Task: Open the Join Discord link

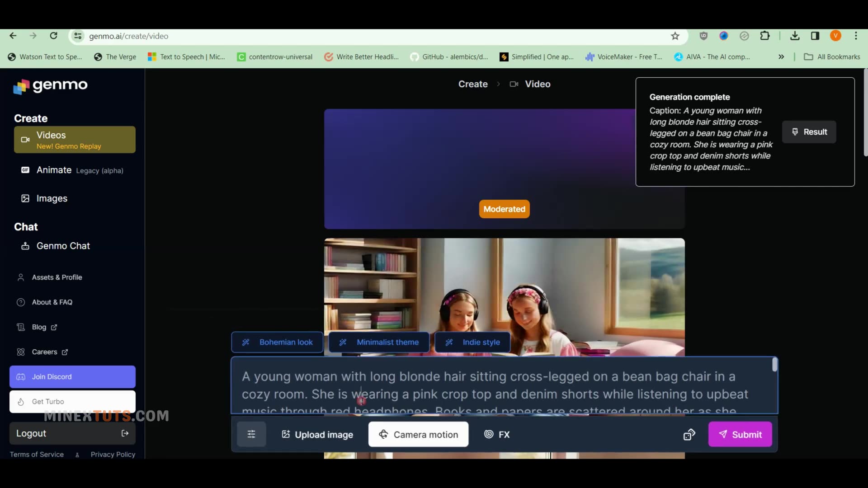Action: coord(72,376)
